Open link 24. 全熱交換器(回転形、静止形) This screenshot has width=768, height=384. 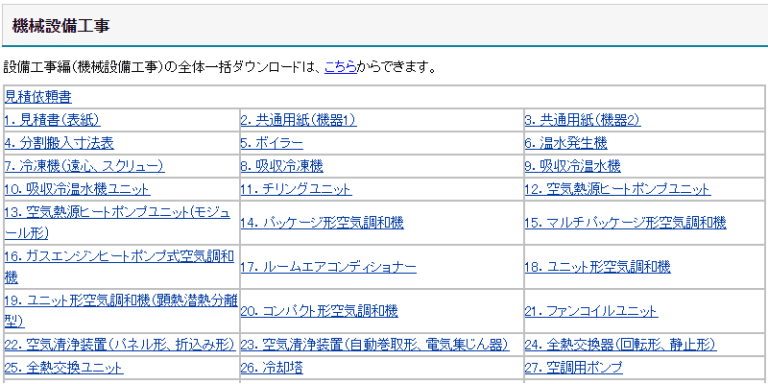point(621,345)
